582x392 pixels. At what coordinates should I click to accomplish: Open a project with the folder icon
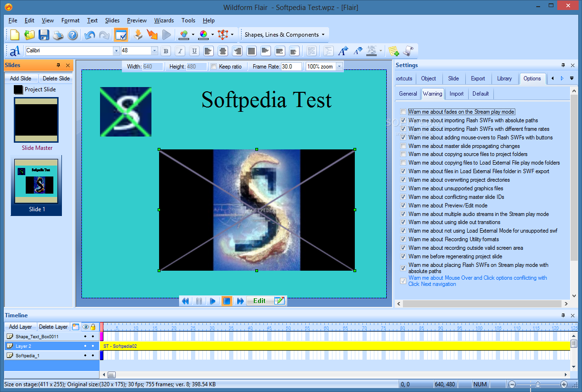point(30,35)
